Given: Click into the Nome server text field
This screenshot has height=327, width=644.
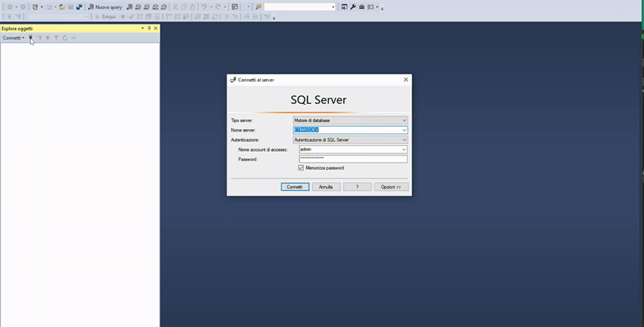Looking at the screenshot, I should click(x=347, y=130).
